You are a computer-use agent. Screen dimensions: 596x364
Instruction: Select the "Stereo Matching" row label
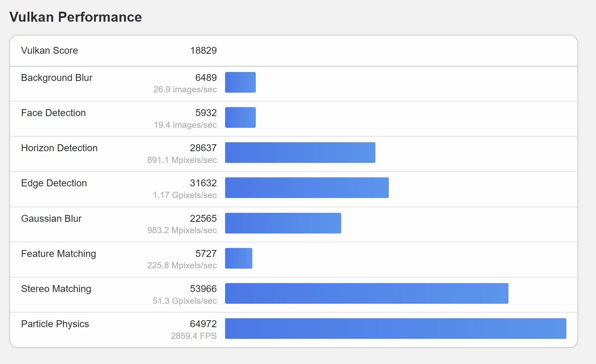[56, 289]
